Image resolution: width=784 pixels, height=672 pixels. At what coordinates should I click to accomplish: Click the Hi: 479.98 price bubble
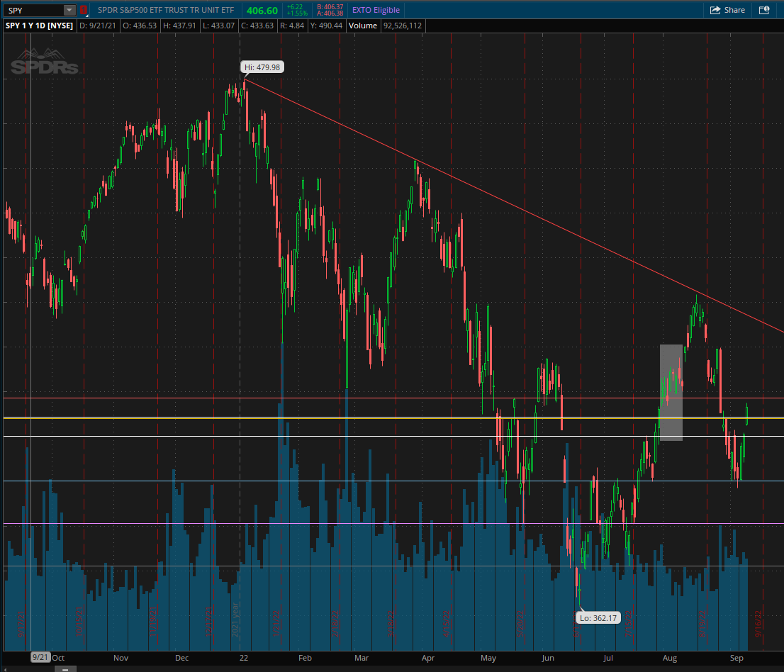[262, 67]
